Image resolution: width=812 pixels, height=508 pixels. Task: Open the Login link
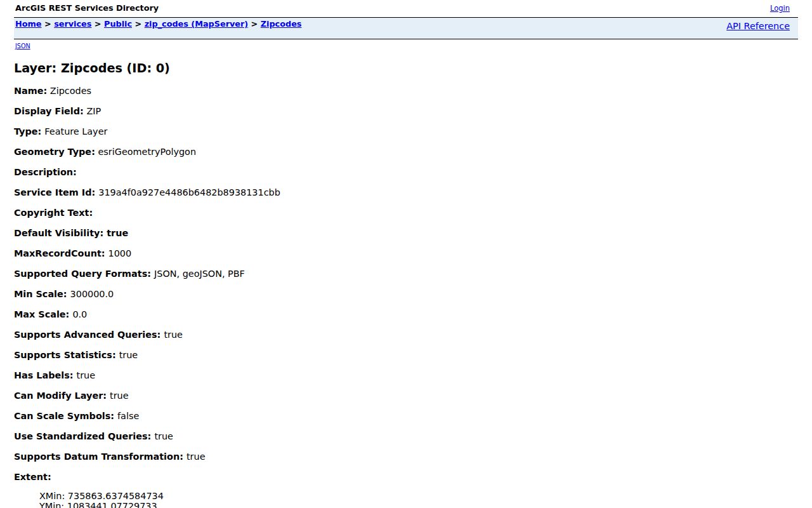coord(780,8)
